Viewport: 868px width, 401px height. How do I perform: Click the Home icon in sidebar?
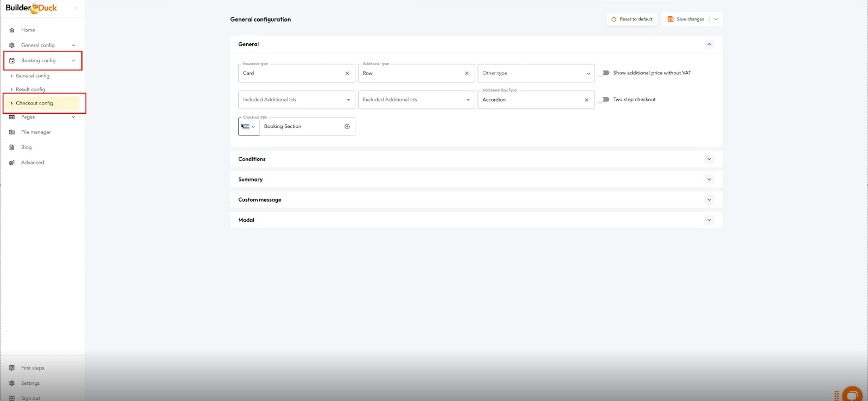12,30
